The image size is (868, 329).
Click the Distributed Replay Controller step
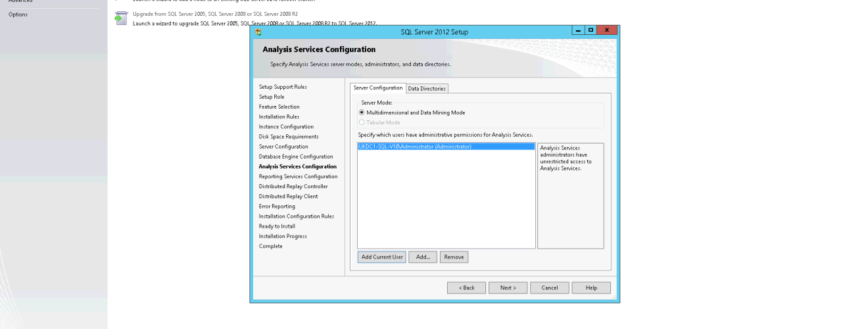[x=293, y=186]
